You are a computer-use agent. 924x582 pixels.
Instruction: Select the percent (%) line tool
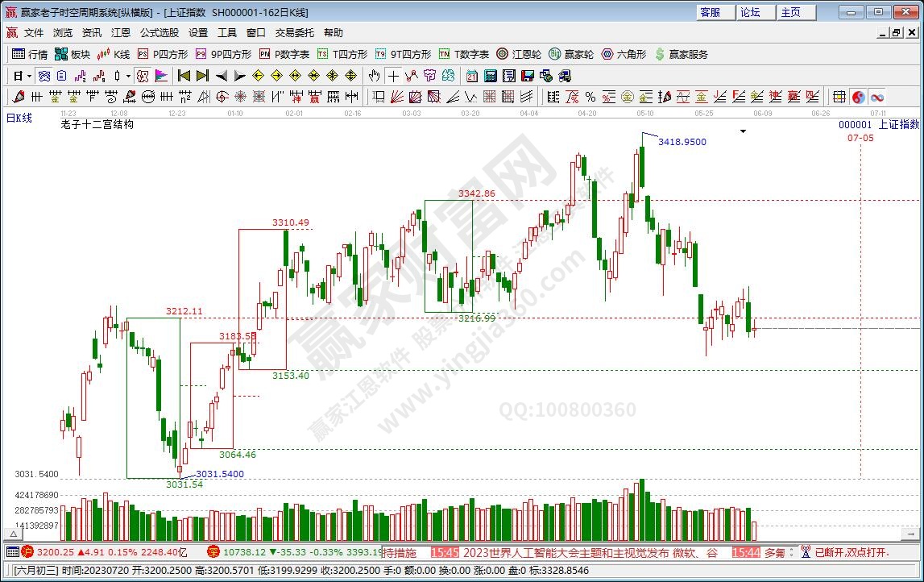tap(590, 97)
